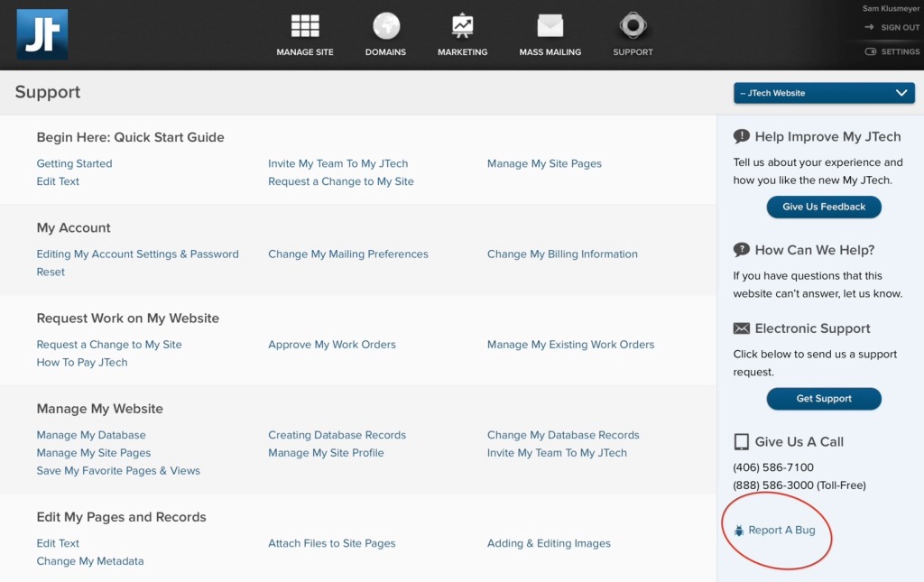Open Support via lifebuoy icon
This screenshot has width=924, height=582.
pyautogui.click(x=633, y=26)
